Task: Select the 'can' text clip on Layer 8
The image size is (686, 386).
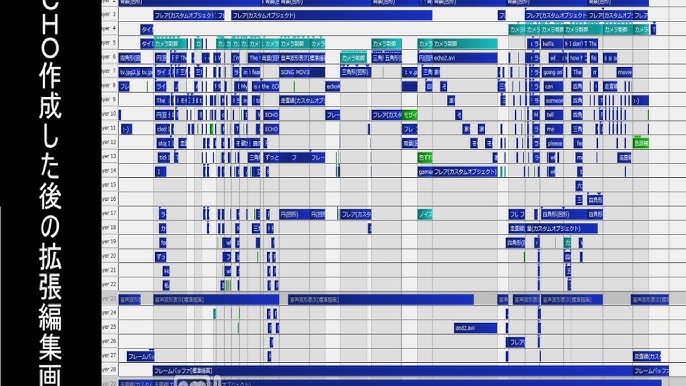Action: (553, 86)
